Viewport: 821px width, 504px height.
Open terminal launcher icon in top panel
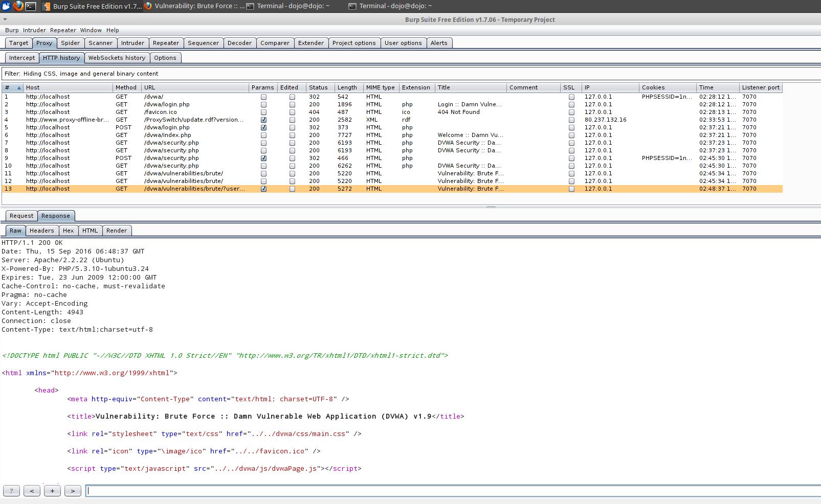coord(31,6)
